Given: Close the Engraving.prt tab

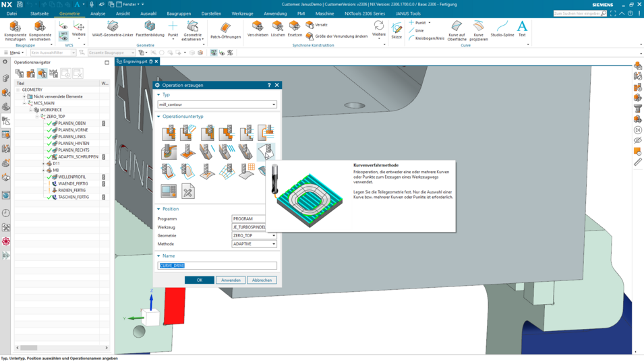Looking at the screenshot, I should pyautogui.click(x=156, y=61).
